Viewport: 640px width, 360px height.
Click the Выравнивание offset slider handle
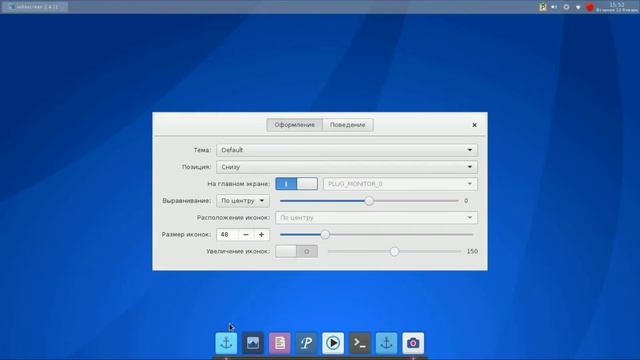coord(369,201)
